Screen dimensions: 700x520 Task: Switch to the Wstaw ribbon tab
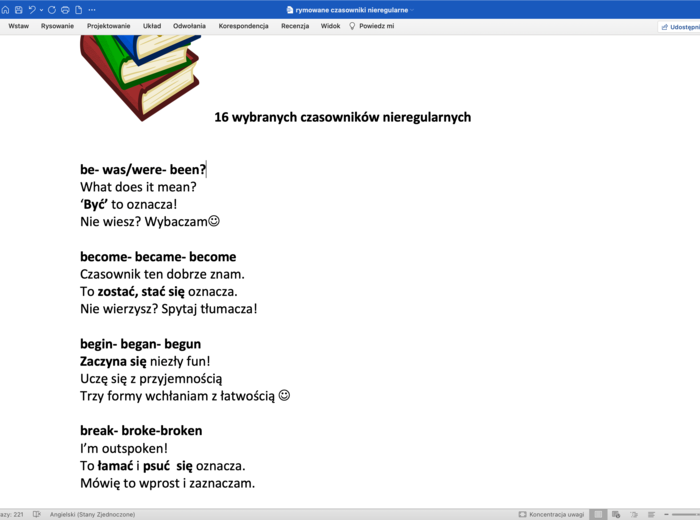point(19,26)
